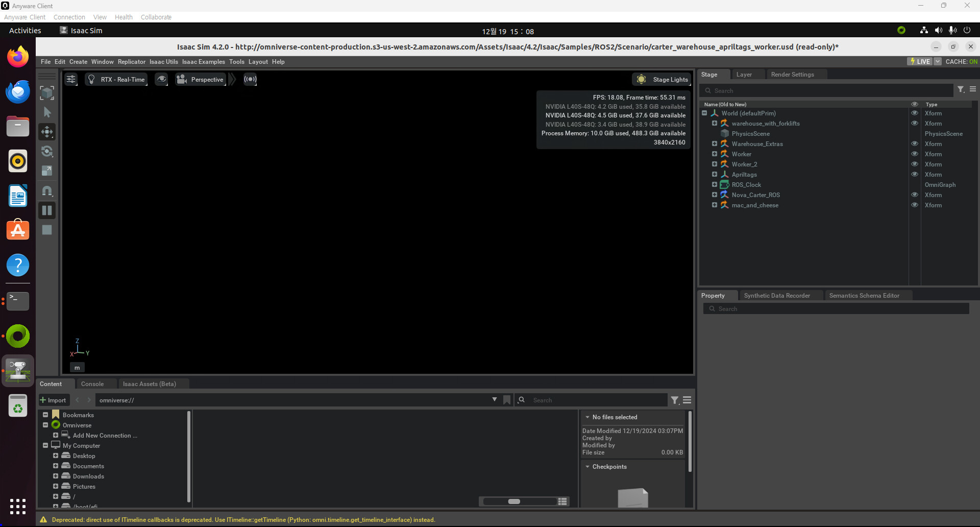Choose the selection mode tool

coord(47,93)
